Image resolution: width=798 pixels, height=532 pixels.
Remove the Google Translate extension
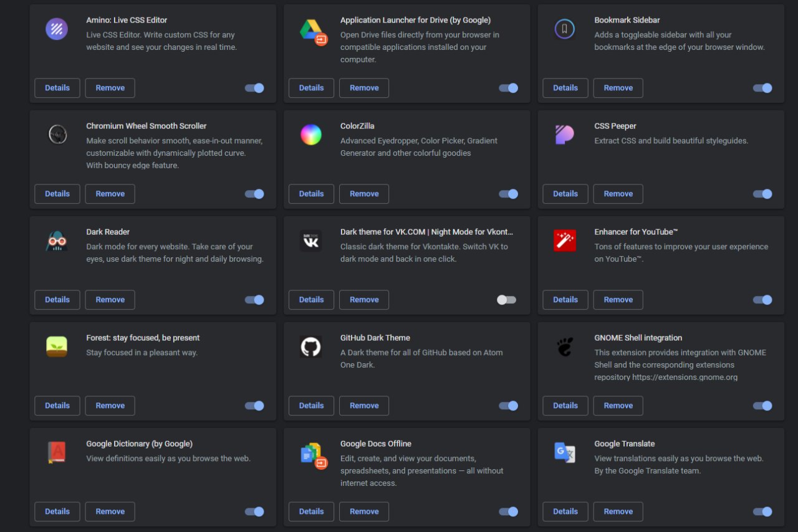tap(618, 511)
